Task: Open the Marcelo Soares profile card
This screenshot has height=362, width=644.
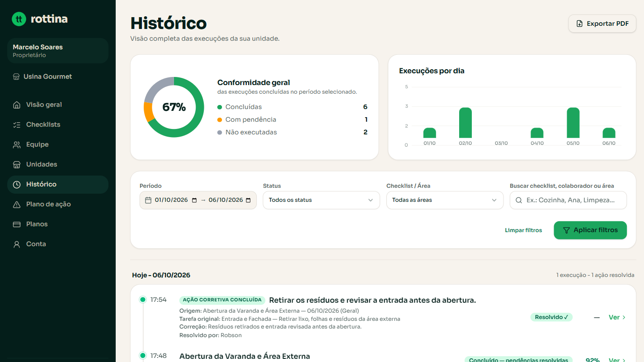Action: [x=58, y=51]
